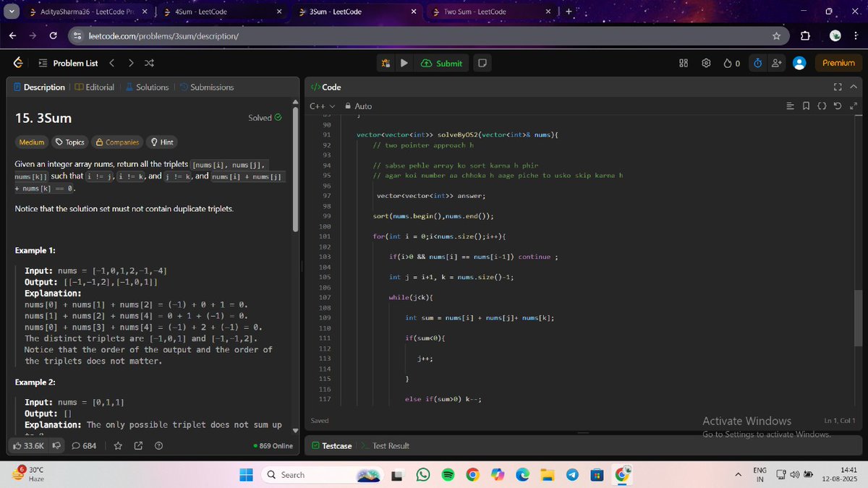868x488 pixels.
Task: Open LeetCode settings gear
Action: pyautogui.click(x=706, y=63)
